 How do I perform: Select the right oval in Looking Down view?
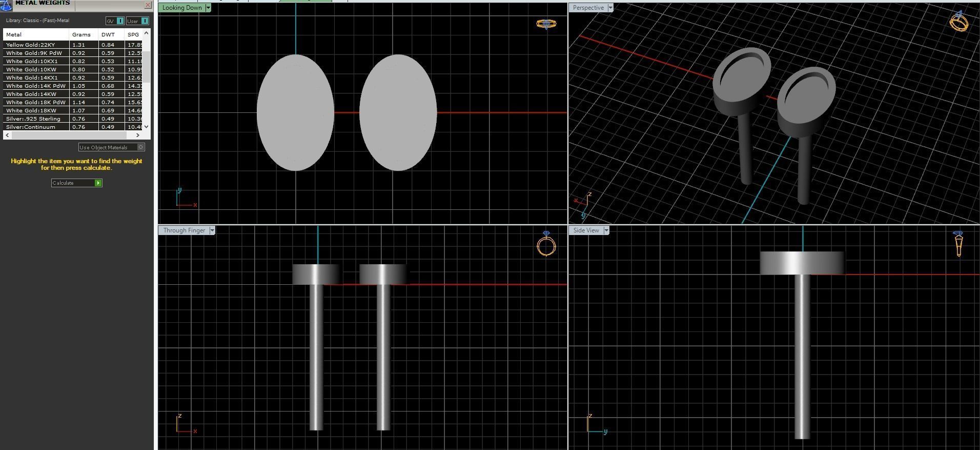coord(398,112)
